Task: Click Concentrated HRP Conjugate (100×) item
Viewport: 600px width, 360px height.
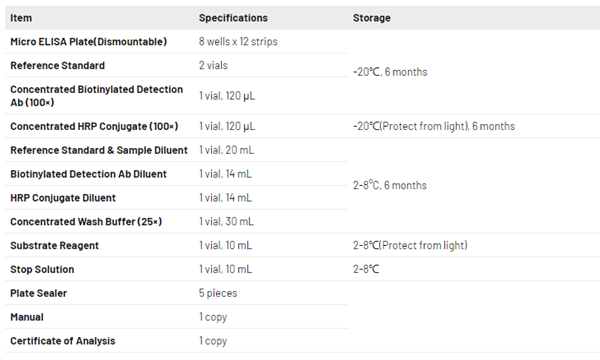Action: pyautogui.click(x=94, y=126)
